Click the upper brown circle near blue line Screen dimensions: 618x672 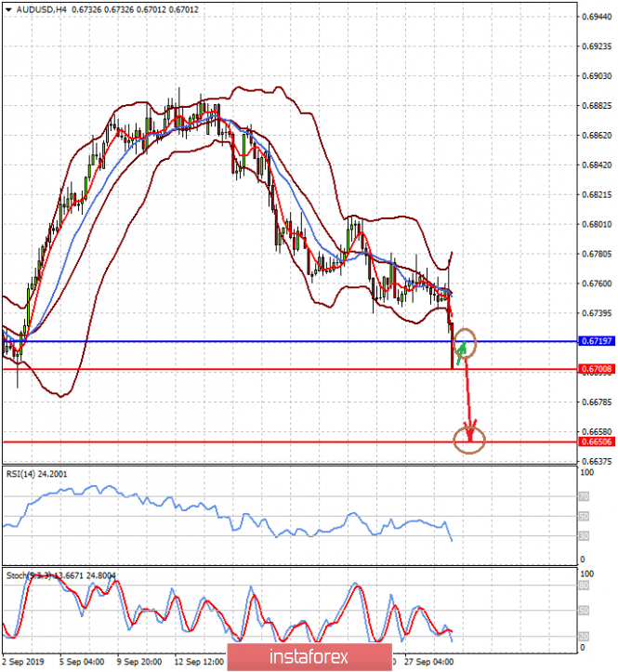pos(465,345)
